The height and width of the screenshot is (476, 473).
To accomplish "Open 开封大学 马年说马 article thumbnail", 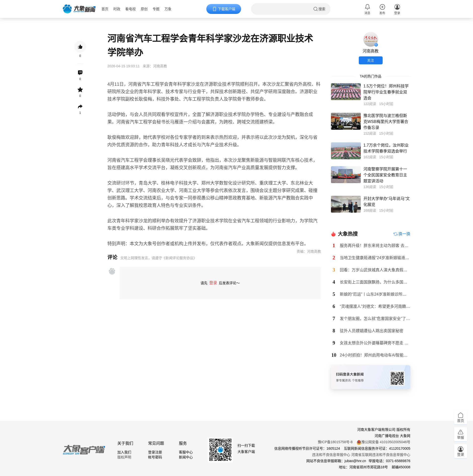I will click(x=346, y=204).
